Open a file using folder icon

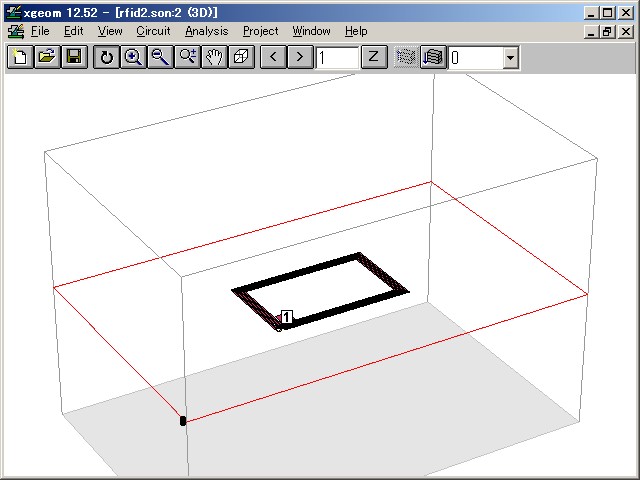(x=47, y=57)
